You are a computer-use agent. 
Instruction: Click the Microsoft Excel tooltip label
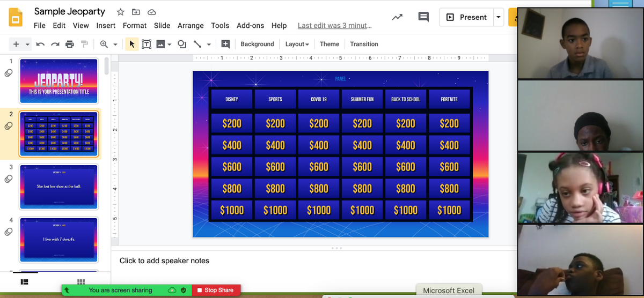coord(449,290)
